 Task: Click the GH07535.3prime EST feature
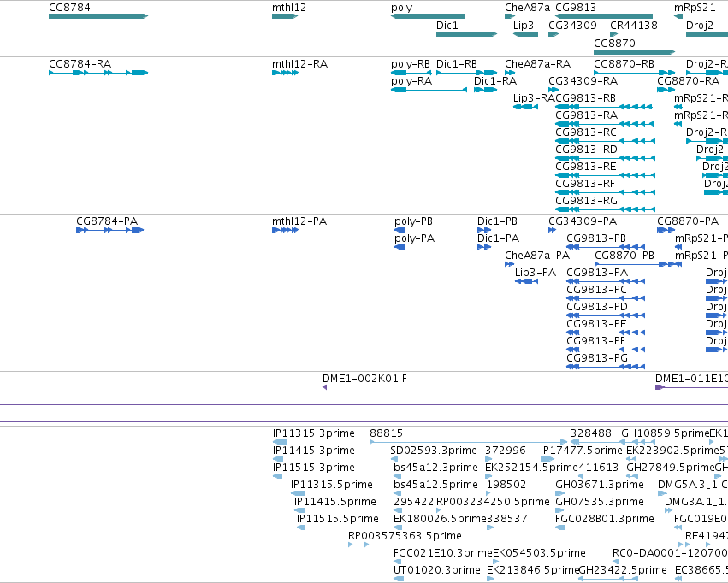pos(559,510)
